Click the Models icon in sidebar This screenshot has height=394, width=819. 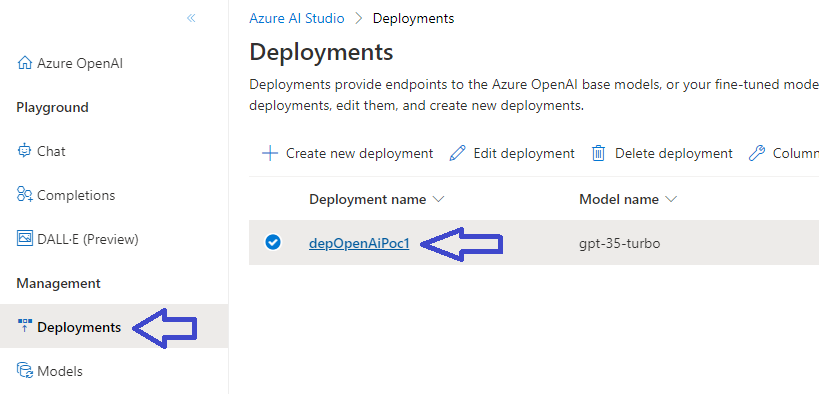coord(25,370)
